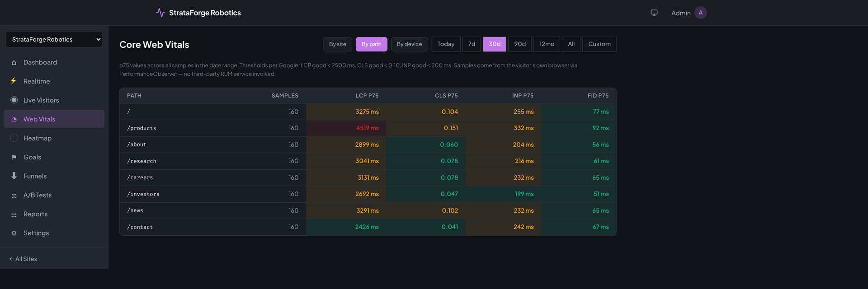The width and height of the screenshot is (868, 289).
Task: Click the SAMPLES column header
Action: (285, 96)
